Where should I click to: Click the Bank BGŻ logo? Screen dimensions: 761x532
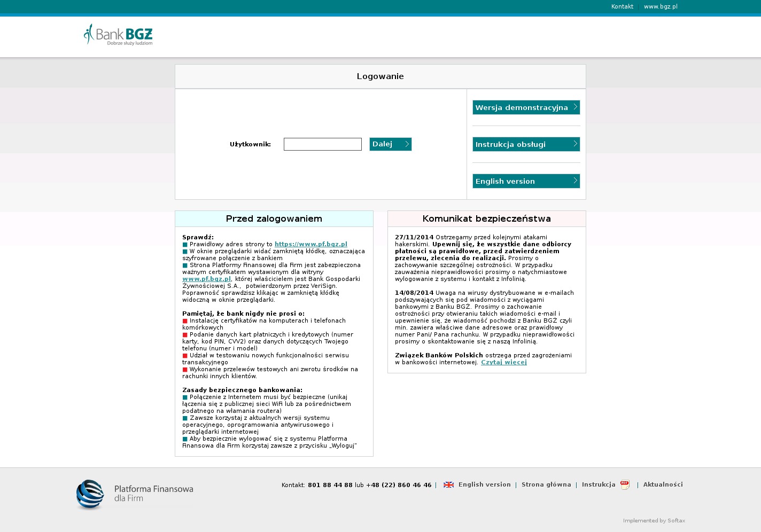point(118,35)
